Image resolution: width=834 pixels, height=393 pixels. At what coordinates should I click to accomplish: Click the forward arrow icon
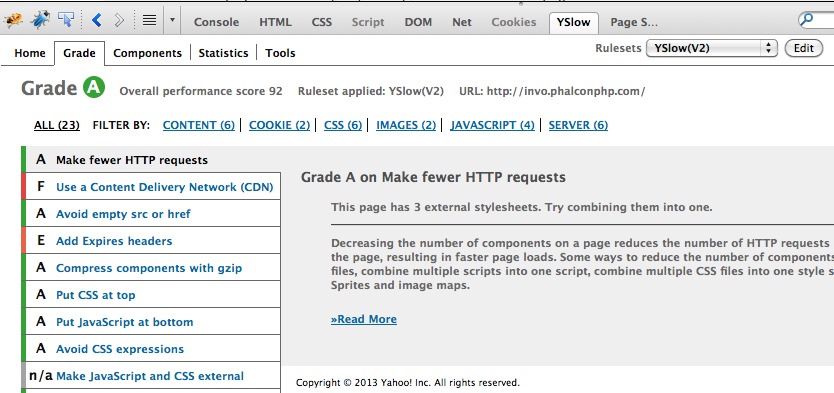119,21
